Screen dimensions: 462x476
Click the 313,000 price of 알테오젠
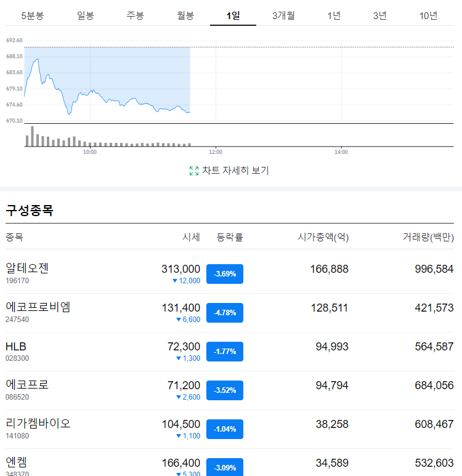click(180, 269)
